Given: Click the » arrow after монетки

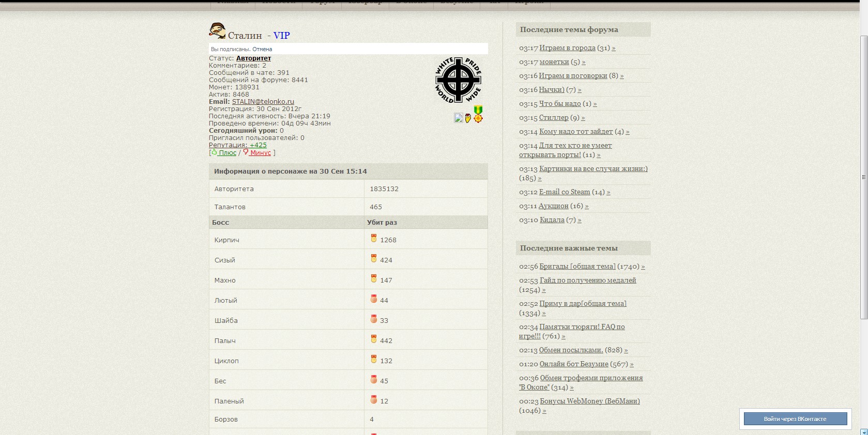Looking at the screenshot, I should [584, 62].
